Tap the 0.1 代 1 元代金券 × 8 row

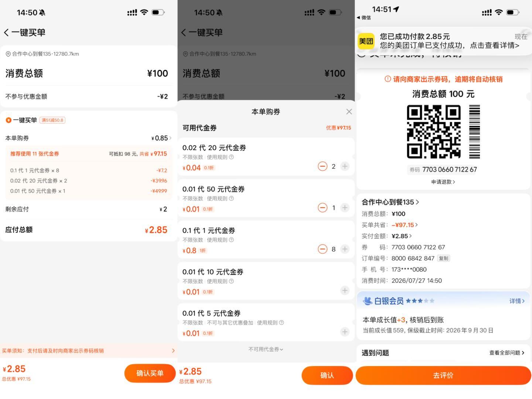coord(89,170)
